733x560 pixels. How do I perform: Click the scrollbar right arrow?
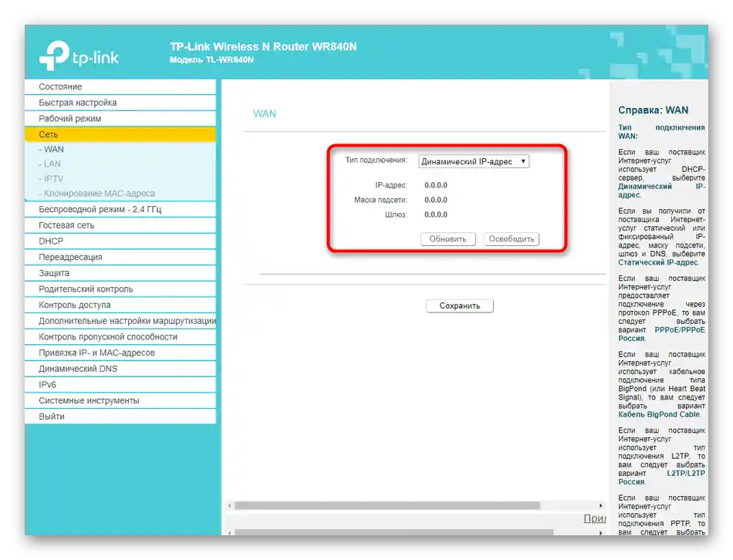[x=601, y=505]
